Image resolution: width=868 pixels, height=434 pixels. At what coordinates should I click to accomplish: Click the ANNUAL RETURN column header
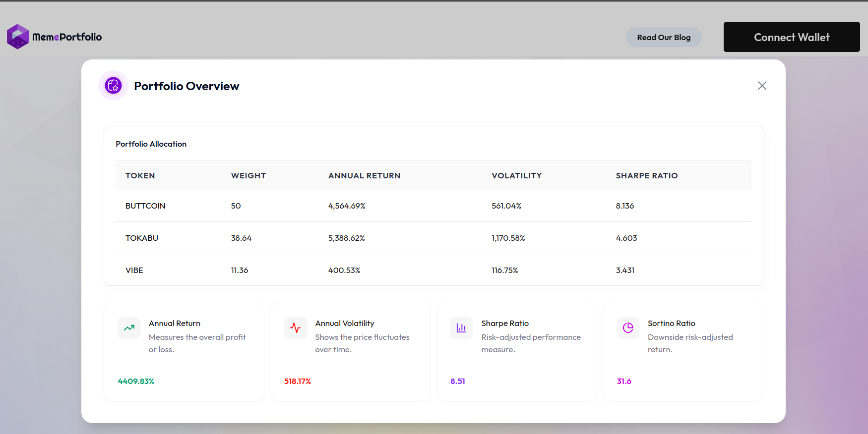click(364, 175)
